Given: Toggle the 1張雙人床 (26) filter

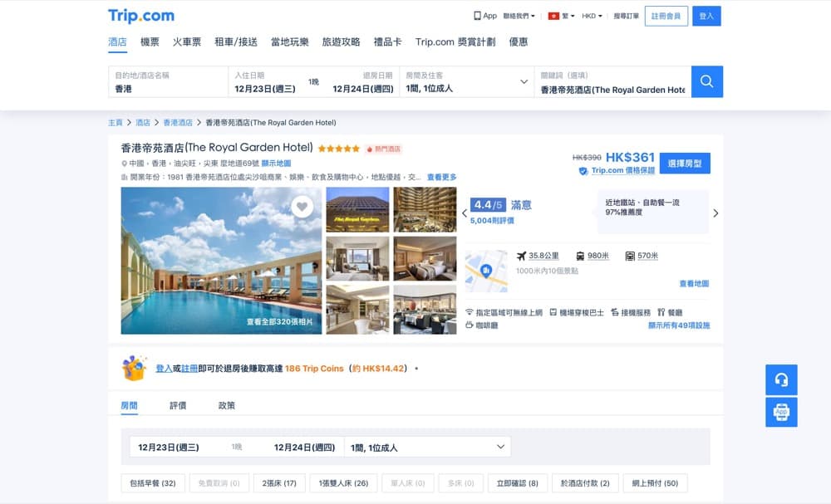Looking at the screenshot, I should (343, 482).
